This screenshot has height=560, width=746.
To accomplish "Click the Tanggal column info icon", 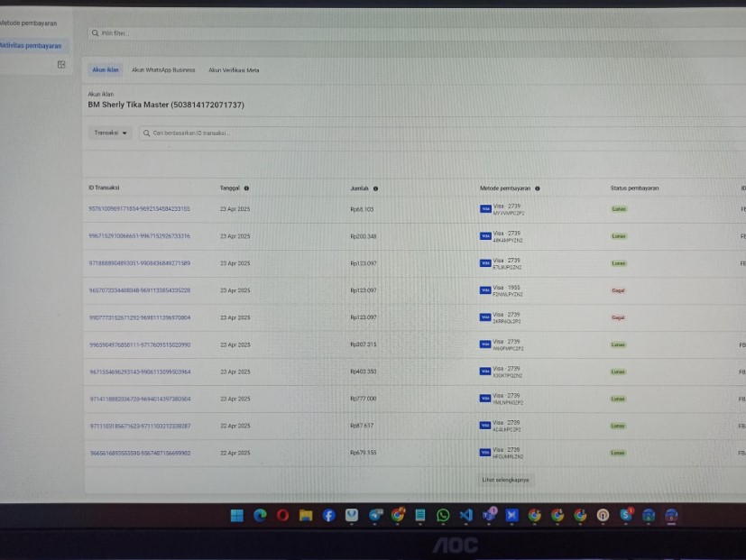I will pyautogui.click(x=246, y=188).
